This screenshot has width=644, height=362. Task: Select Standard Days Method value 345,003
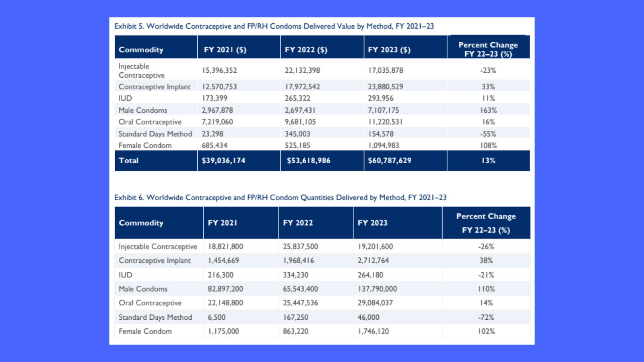[x=297, y=134]
